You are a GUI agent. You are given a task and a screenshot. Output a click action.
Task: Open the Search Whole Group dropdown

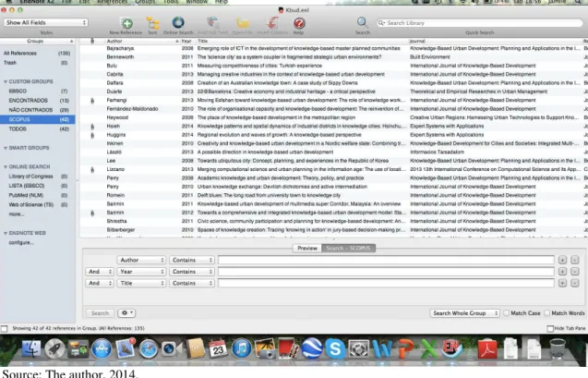point(464,313)
